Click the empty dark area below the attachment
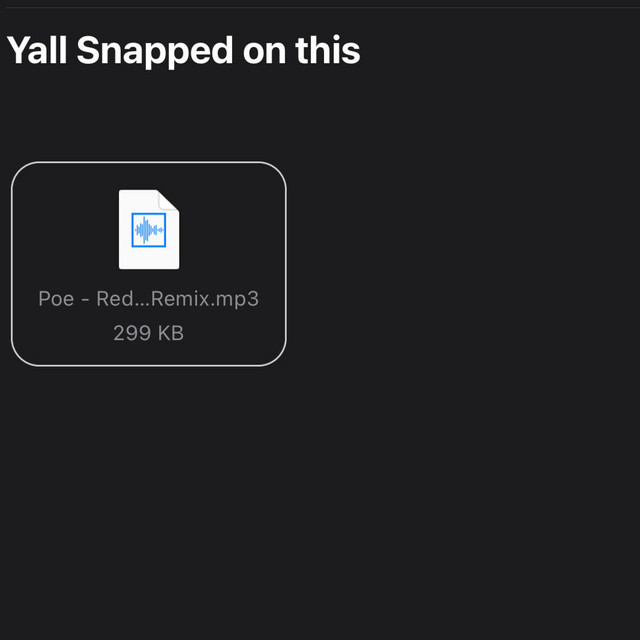The width and height of the screenshot is (640, 640). [320, 500]
